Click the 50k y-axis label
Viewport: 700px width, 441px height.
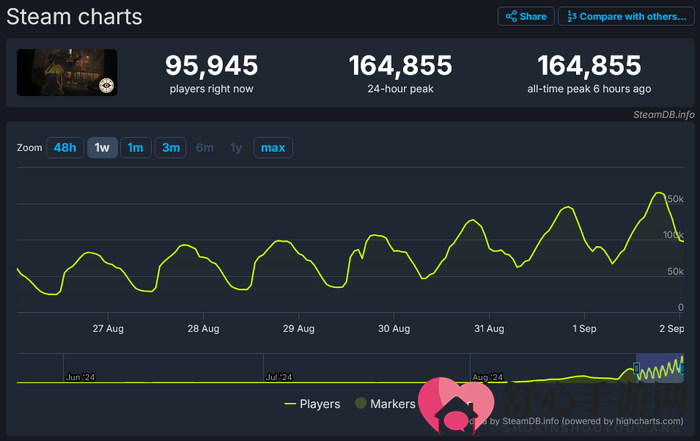[675, 271]
